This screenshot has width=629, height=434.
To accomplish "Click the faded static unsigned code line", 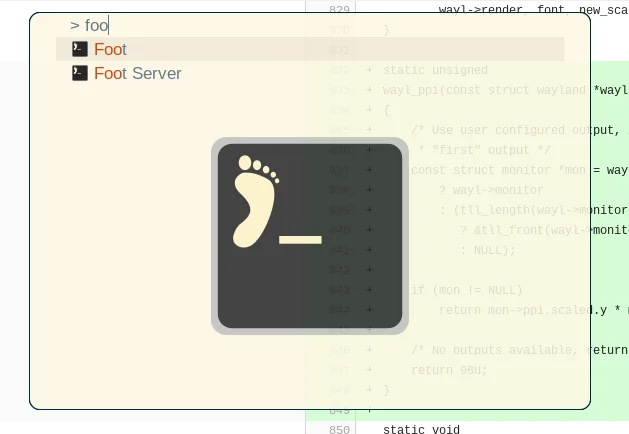I will click(435, 70).
